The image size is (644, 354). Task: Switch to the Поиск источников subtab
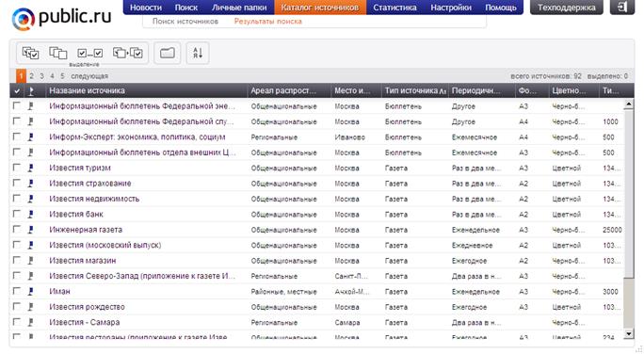(185, 22)
